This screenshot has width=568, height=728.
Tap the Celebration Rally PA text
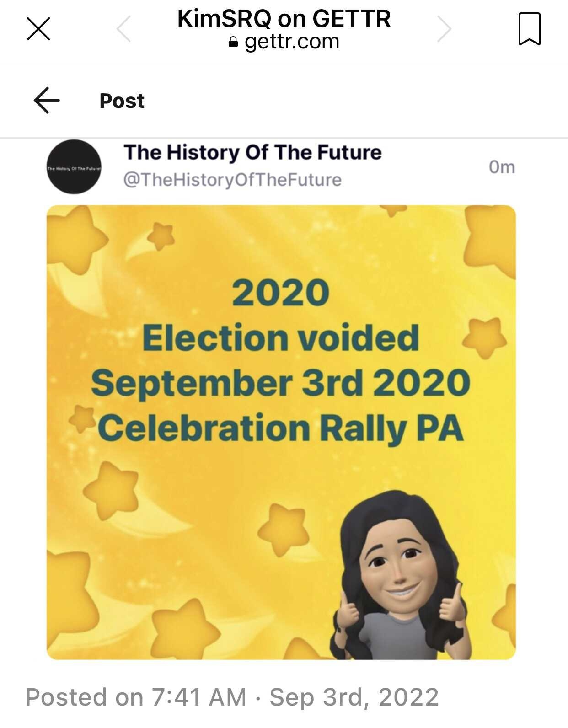pyautogui.click(x=281, y=428)
